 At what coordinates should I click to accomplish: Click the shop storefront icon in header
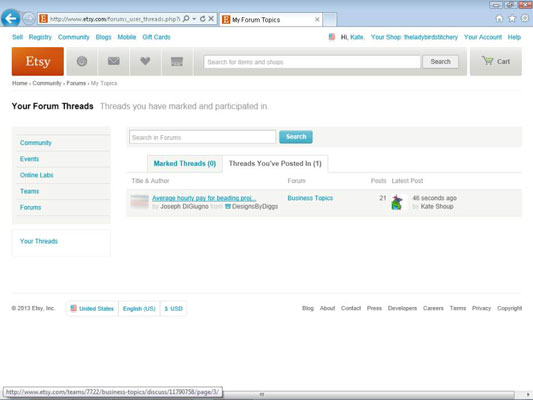tap(177, 62)
